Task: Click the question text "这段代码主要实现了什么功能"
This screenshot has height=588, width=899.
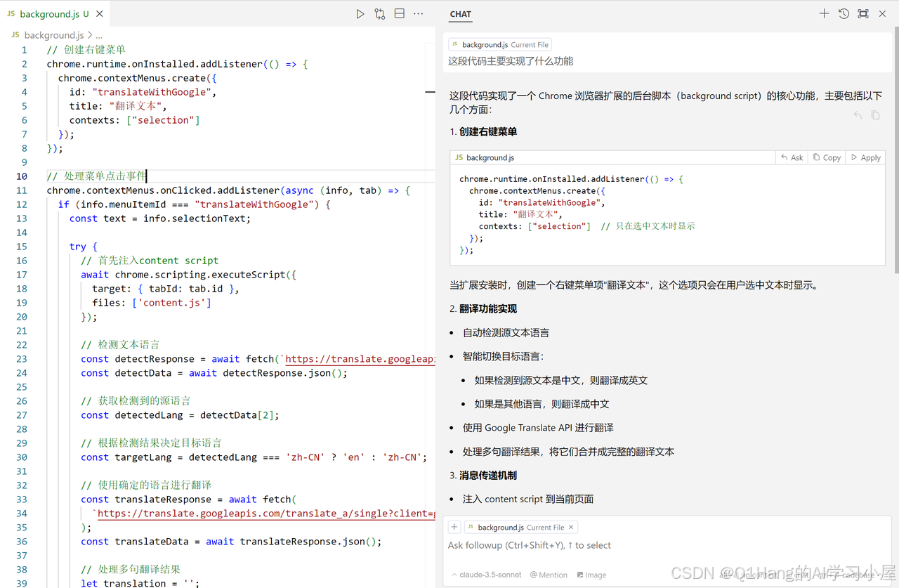Action: tap(511, 61)
